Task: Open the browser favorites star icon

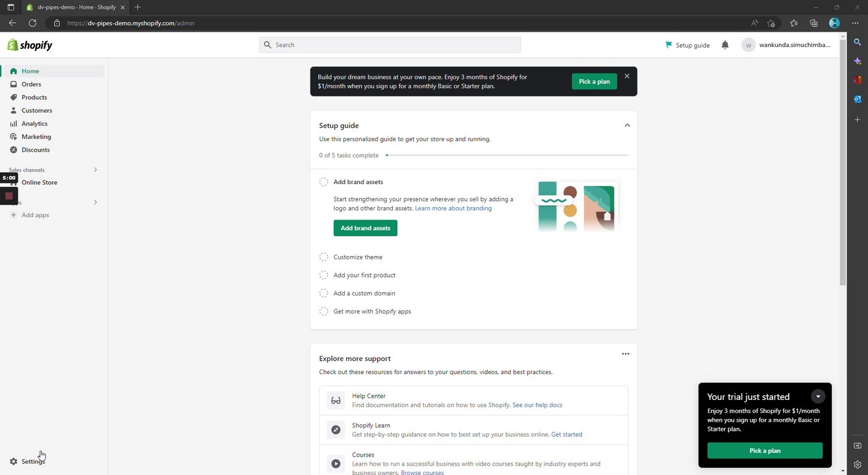Action: point(794,23)
